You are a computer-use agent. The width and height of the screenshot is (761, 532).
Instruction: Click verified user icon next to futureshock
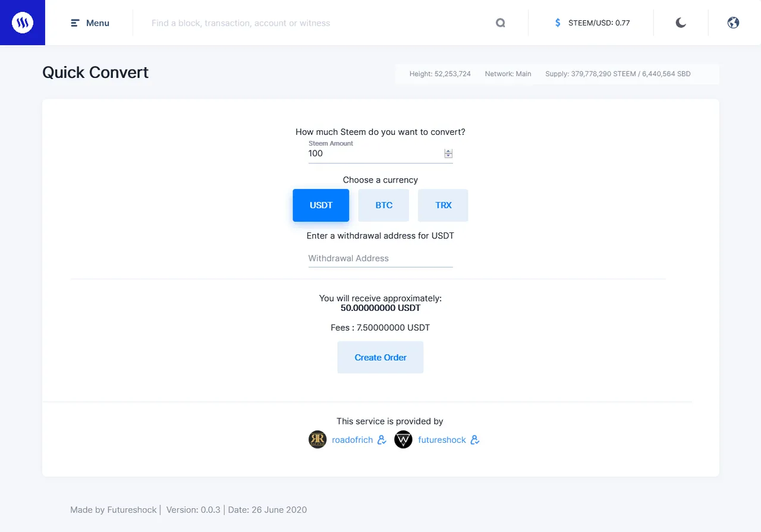475,440
